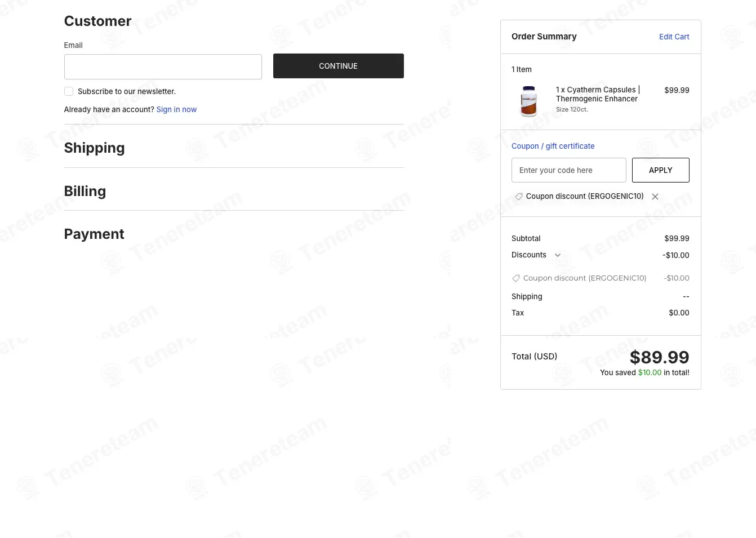Click the Cyatherm Capsules product name
756x538 pixels.
pos(598,94)
